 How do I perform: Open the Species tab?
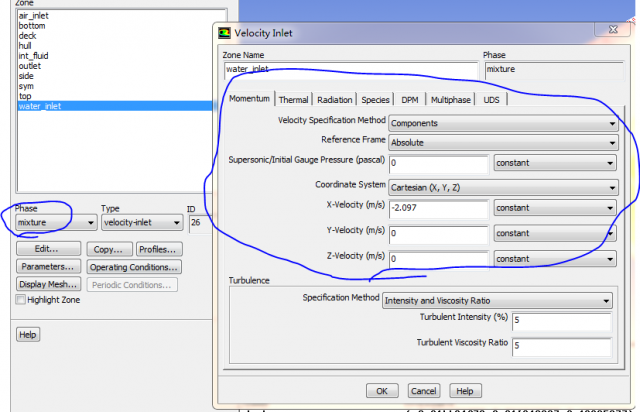pos(375,100)
